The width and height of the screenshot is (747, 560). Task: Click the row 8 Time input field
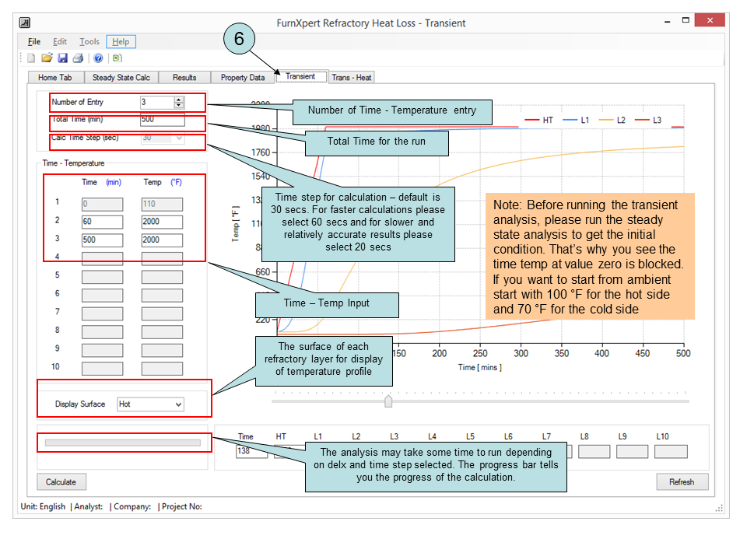coord(103,332)
